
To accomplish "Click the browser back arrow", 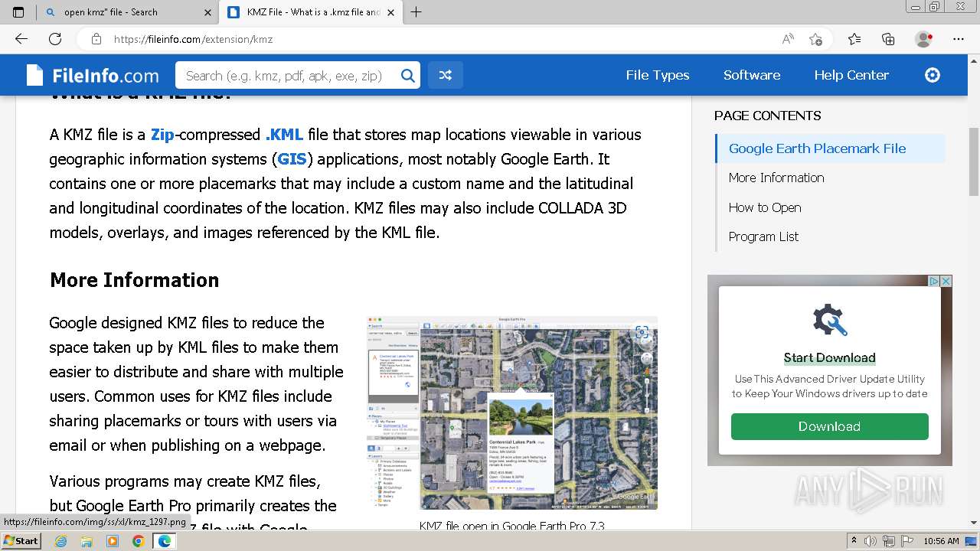I will [x=21, y=39].
